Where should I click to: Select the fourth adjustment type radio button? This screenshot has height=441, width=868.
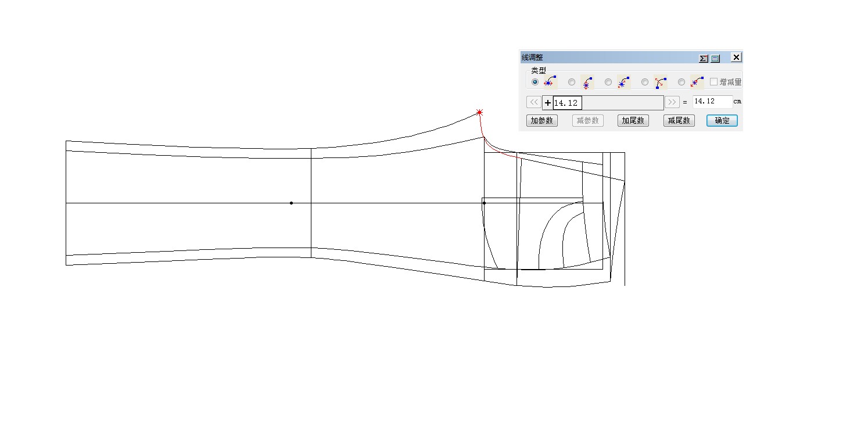click(645, 82)
